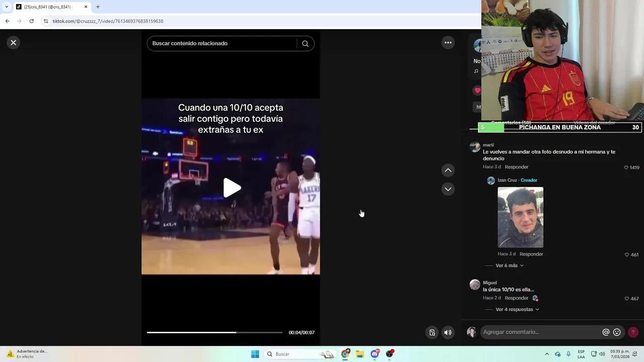The height and width of the screenshot is (362, 644).
Task: Click the username 'marti'
Action: click(x=488, y=145)
